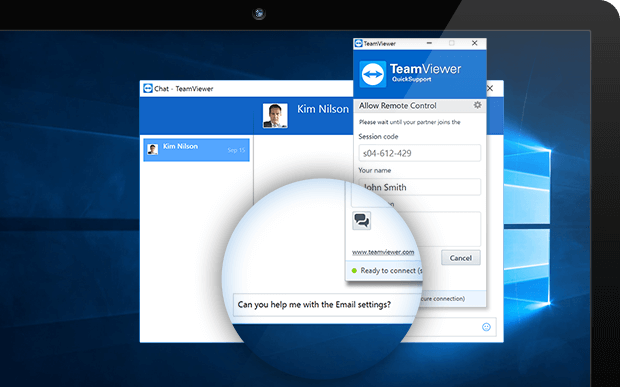Image resolution: width=620 pixels, height=387 pixels.
Task: Click the chat speech bubbles icon
Action: point(361,221)
